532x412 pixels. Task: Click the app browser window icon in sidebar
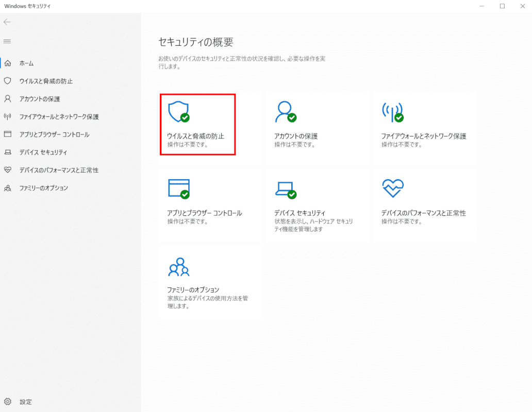coord(7,134)
